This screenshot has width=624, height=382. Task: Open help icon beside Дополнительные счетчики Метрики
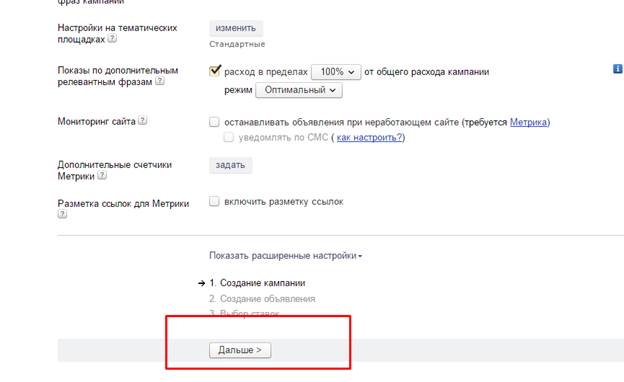[x=102, y=175]
